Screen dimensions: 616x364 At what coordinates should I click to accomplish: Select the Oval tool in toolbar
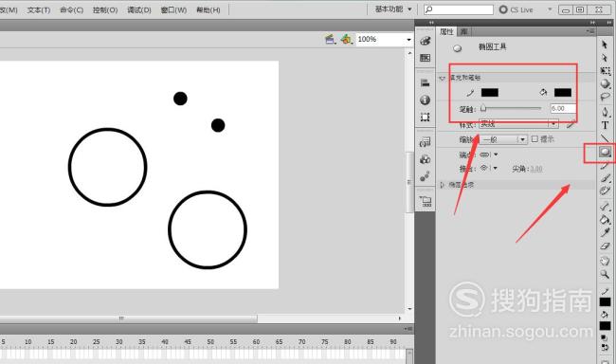click(605, 152)
